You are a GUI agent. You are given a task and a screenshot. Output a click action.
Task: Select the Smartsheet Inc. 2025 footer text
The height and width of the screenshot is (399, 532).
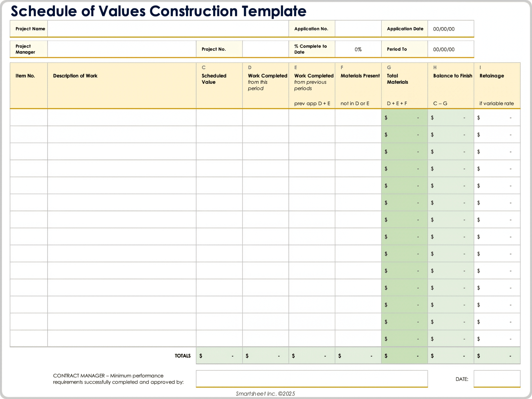click(265, 393)
